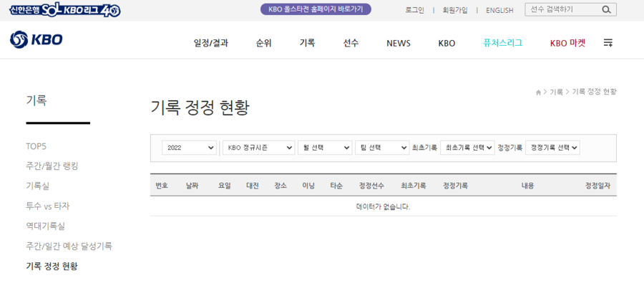Click the 타순 column header
The height and width of the screenshot is (283, 644).
point(336,186)
